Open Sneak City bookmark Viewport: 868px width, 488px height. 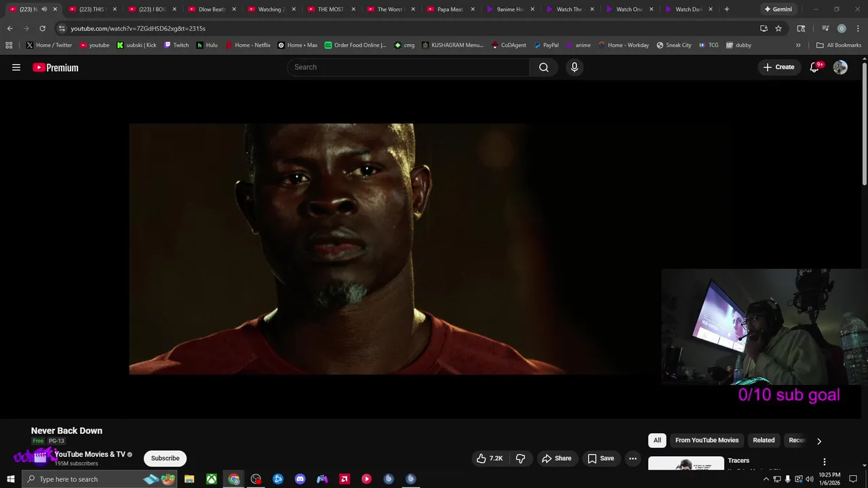click(x=674, y=45)
